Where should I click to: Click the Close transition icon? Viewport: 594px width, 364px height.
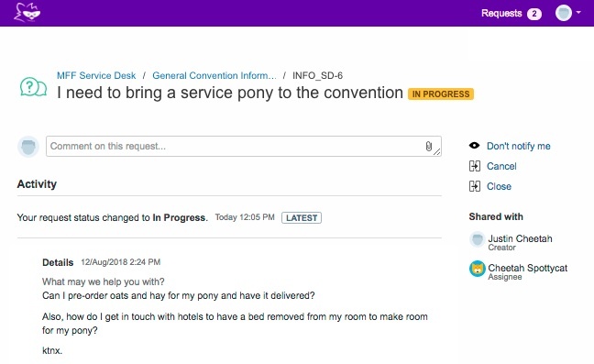[x=475, y=186]
